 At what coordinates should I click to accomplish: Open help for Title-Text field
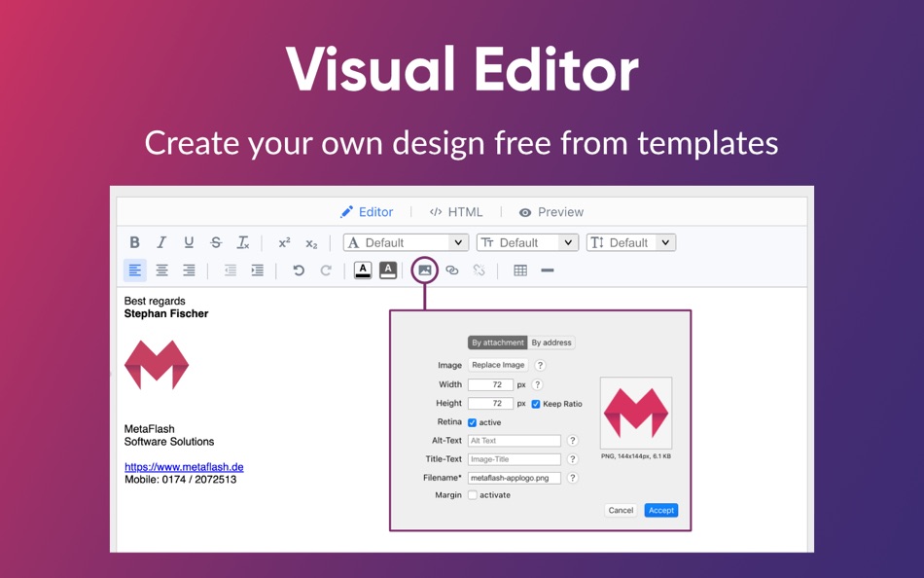pyautogui.click(x=572, y=459)
